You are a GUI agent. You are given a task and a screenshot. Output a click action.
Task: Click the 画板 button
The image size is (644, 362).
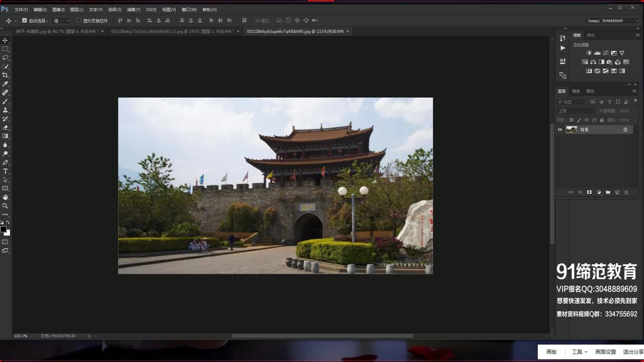(x=551, y=352)
